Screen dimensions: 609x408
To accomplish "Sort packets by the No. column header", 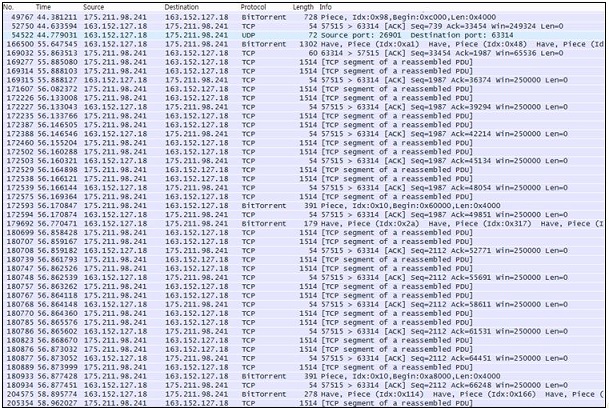I will coord(8,7).
